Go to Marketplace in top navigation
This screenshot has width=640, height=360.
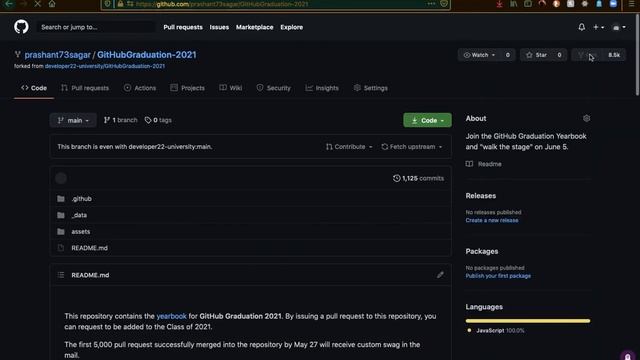pyautogui.click(x=254, y=27)
